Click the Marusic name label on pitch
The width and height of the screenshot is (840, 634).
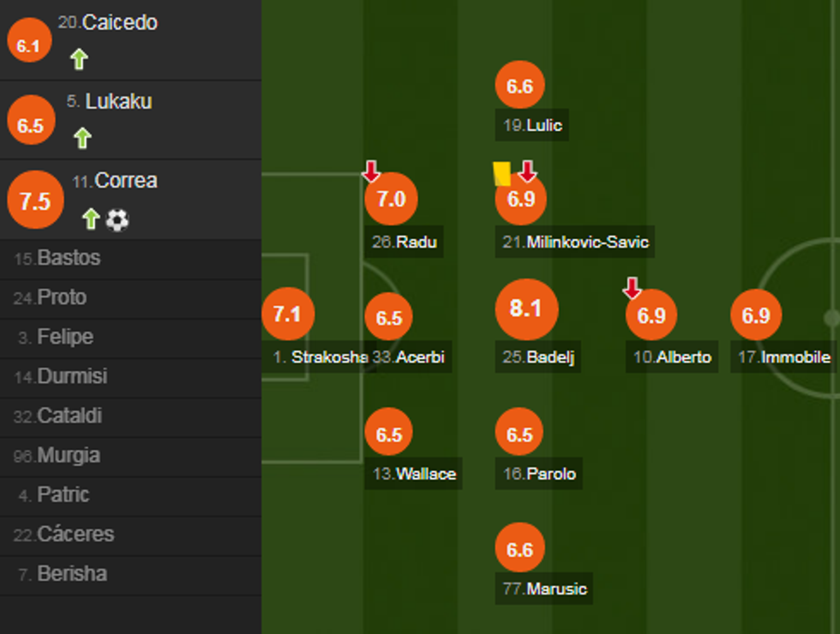(545, 589)
